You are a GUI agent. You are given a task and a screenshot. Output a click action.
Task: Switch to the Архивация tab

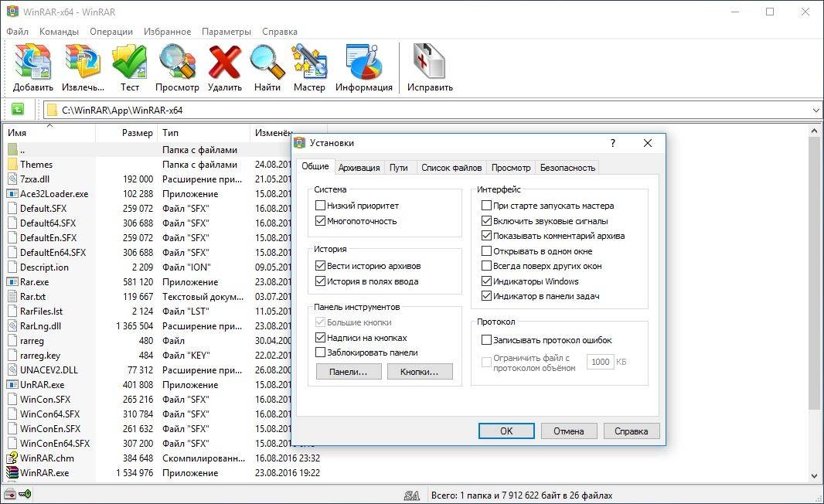point(359,168)
